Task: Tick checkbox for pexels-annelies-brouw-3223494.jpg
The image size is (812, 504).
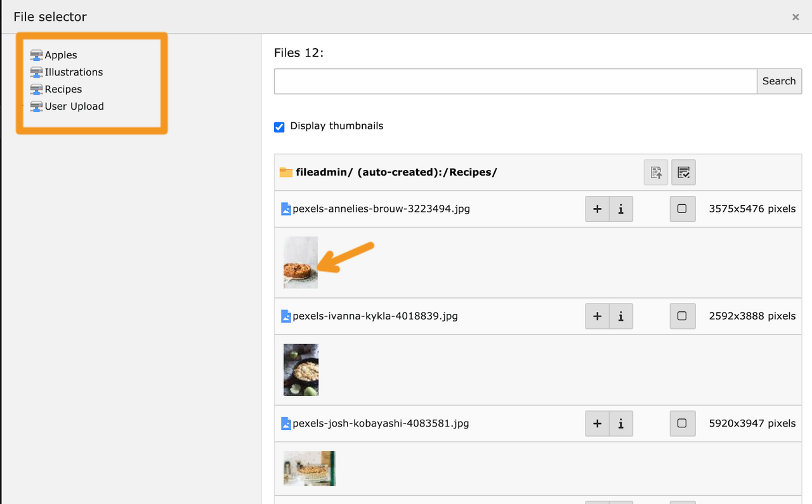Action: pyautogui.click(x=682, y=209)
